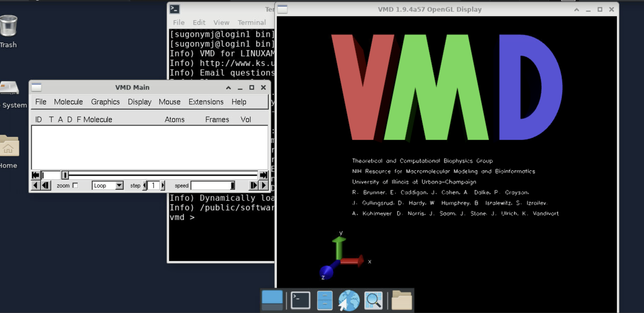Click the vmd > prompt in terminal

(182, 217)
